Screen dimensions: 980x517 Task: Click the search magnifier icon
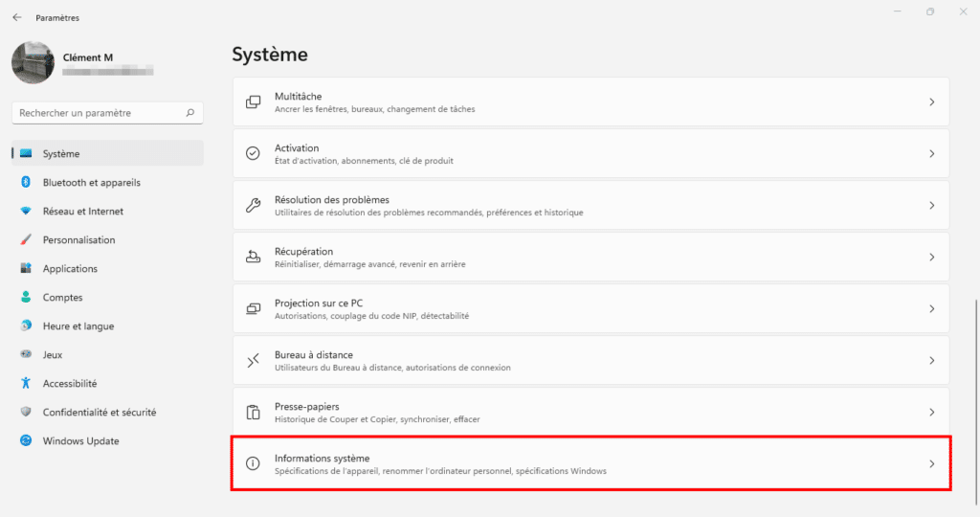click(190, 113)
